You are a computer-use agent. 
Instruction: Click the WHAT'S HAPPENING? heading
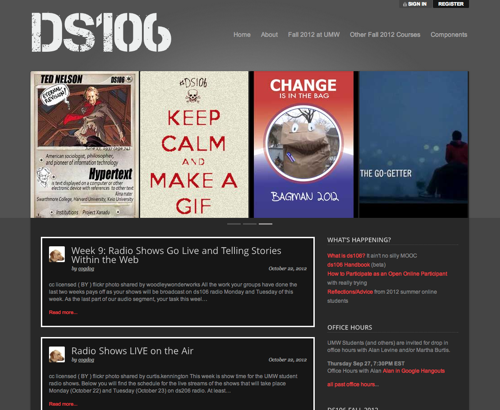(359, 240)
